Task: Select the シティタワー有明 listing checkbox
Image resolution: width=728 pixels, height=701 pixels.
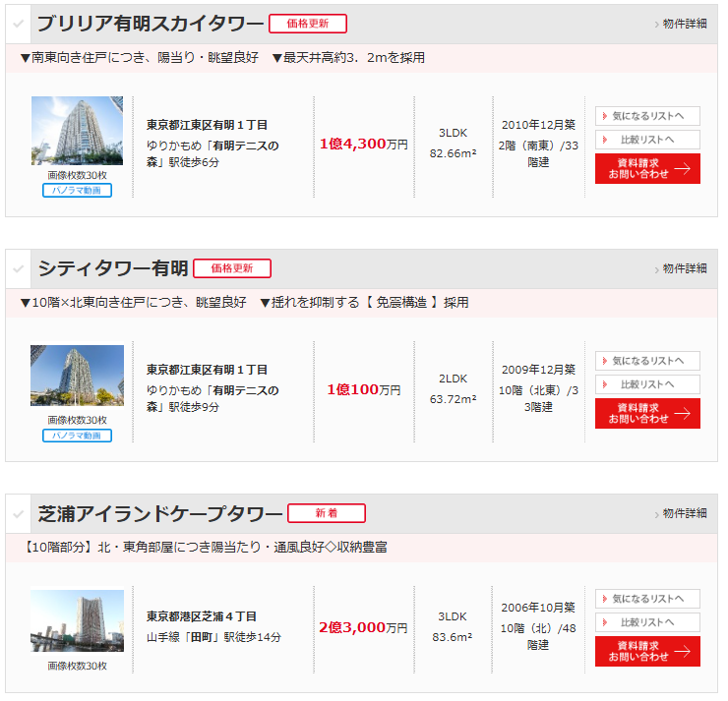Action: tap(19, 268)
